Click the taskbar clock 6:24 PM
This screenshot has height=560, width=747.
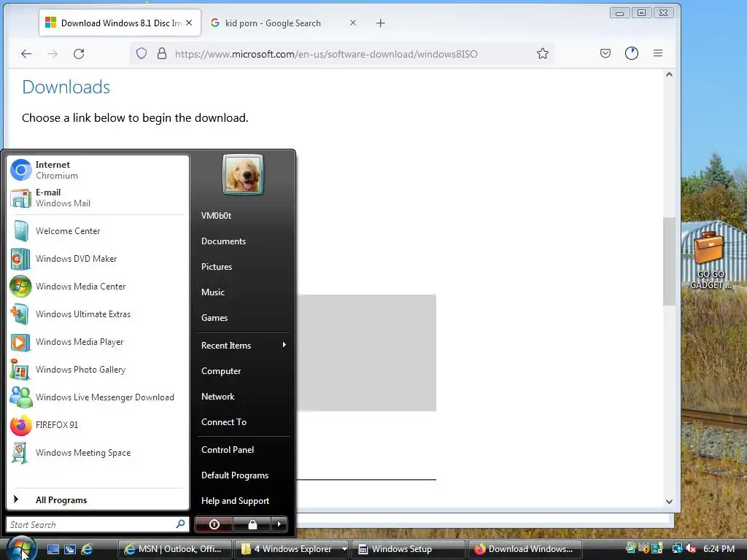point(719,549)
